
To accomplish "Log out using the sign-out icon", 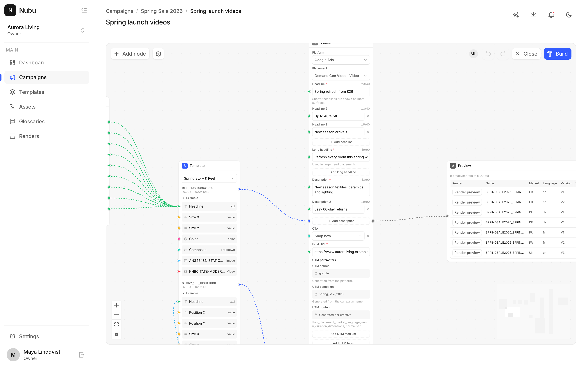I will coord(82,355).
